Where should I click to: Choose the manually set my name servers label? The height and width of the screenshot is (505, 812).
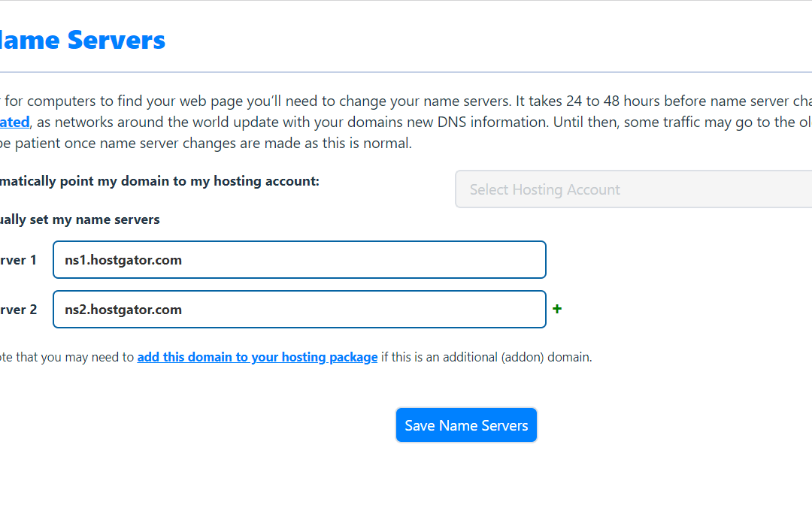tap(80, 219)
